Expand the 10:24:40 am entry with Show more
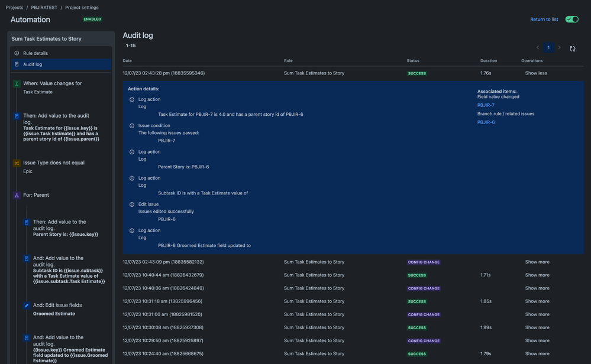The image size is (591, 364). 537,354
